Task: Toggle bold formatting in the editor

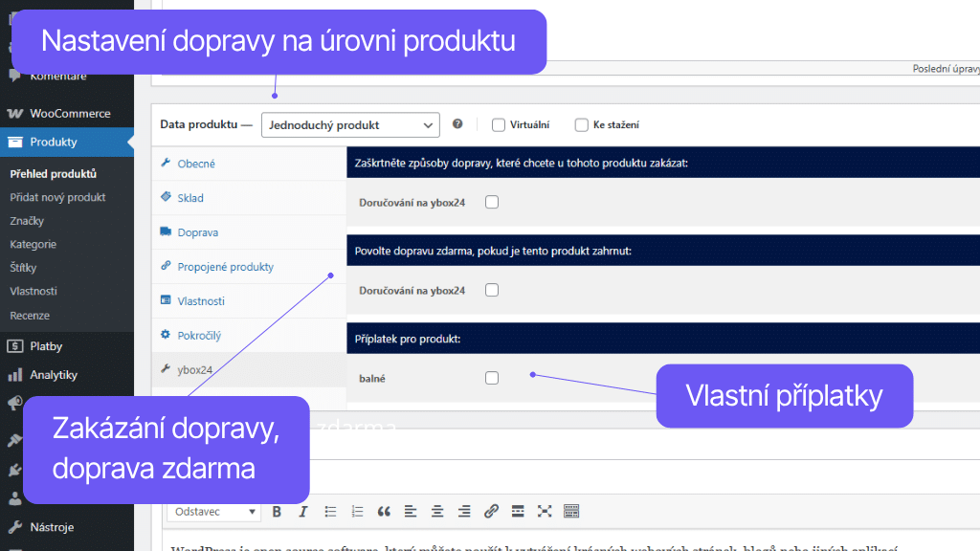Action: 277,511
